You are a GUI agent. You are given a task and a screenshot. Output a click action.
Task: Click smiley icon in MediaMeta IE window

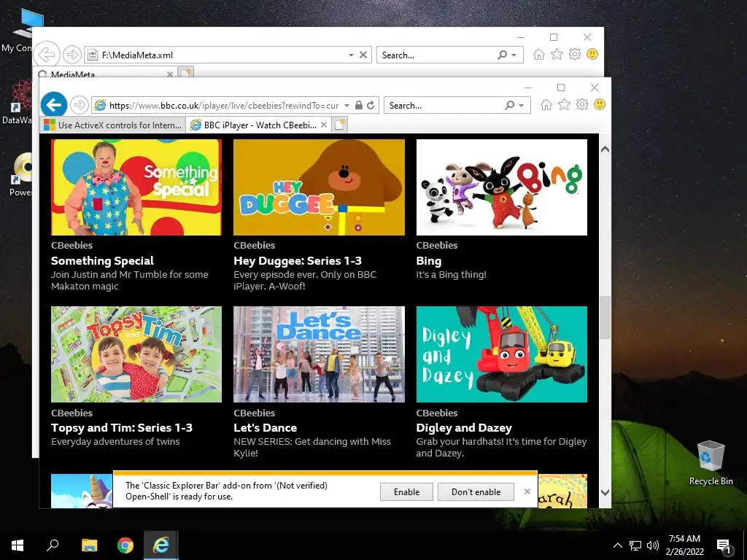(592, 54)
